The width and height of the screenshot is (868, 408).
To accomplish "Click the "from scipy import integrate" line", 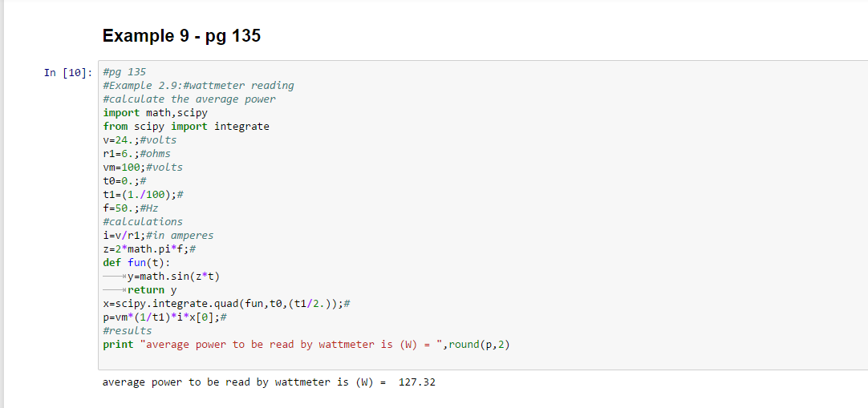I will click(x=186, y=127).
